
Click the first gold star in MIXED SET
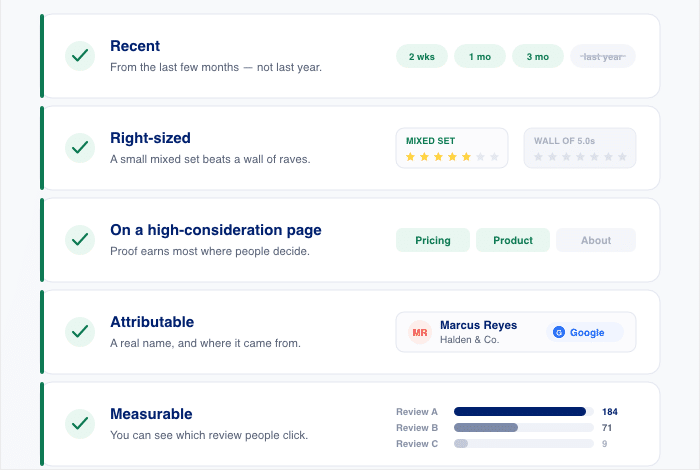click(410, 157)
